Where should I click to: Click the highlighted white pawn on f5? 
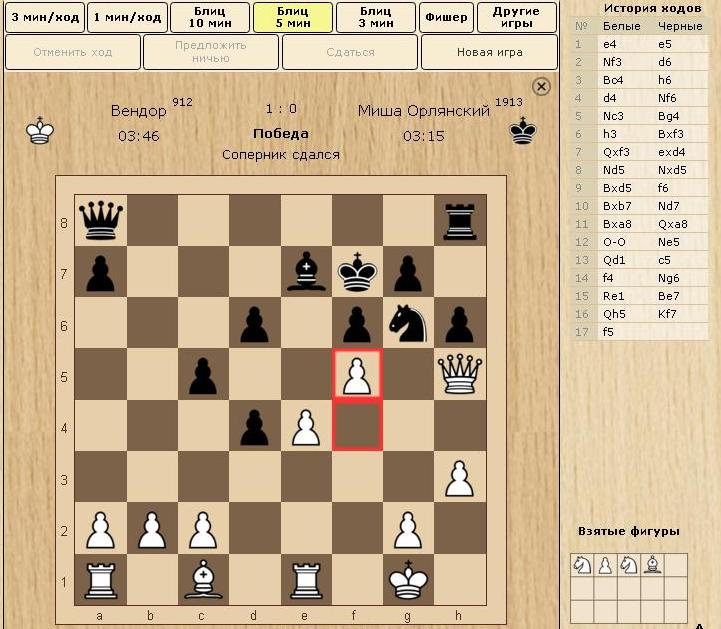357,374
